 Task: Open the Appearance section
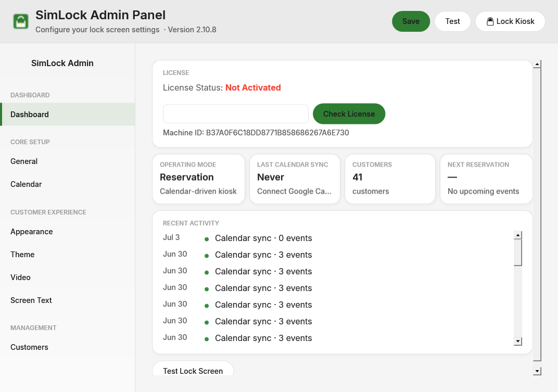pos(68,232)
